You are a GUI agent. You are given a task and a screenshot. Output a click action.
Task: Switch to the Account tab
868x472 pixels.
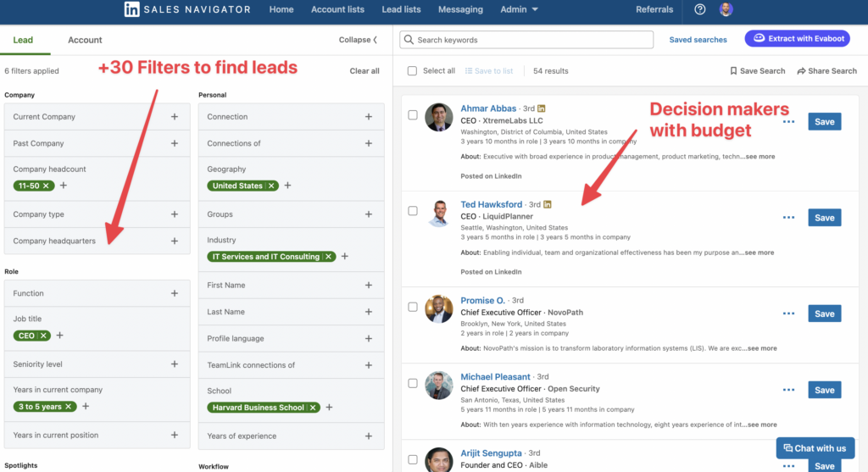tap(85, 40)
